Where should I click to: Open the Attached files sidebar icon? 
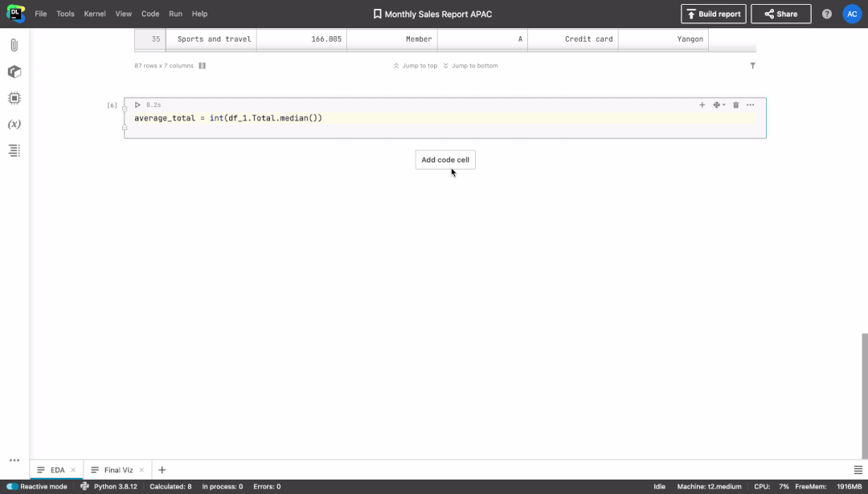coord(14,45)
